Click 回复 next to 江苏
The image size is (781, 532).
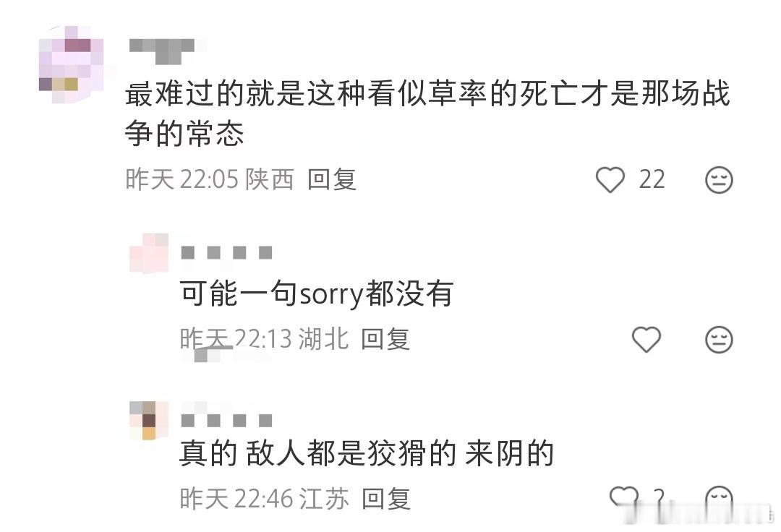(x=386, y=498)
